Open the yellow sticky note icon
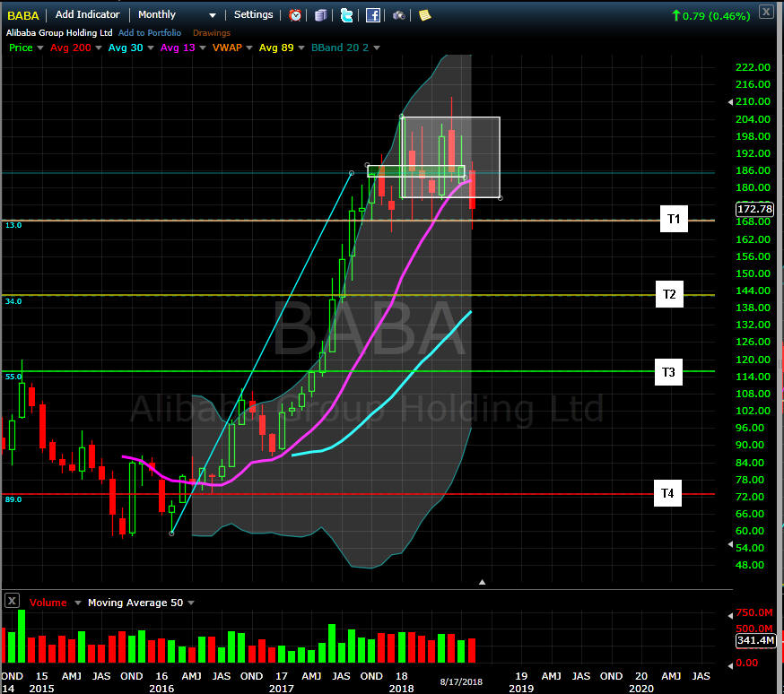The height and width of the screenshot is (694, 784). click(x=424, y=15)
